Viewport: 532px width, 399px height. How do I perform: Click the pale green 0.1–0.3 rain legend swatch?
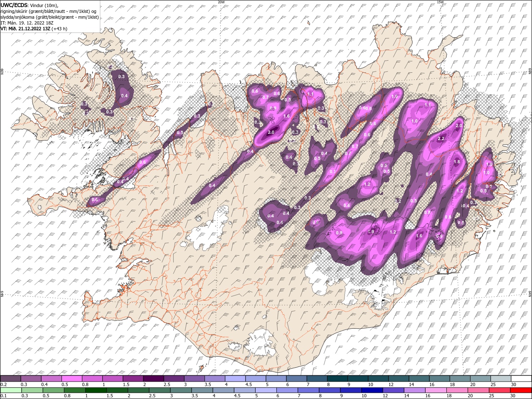tap(11, 390)
